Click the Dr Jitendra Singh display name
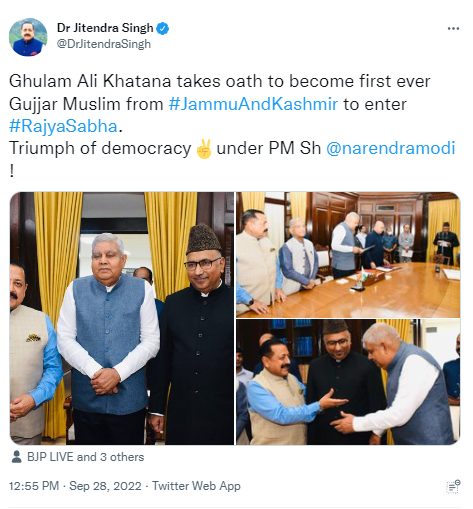 click(105, 28)
